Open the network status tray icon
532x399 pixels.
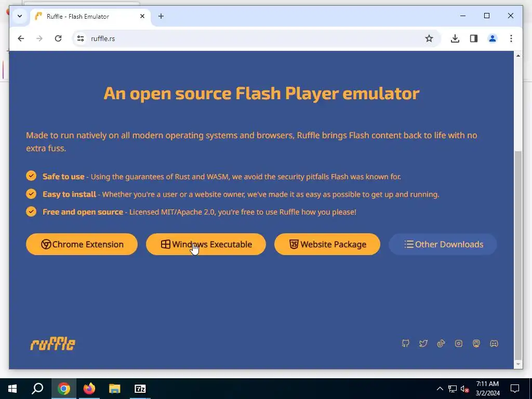point(453,389)
